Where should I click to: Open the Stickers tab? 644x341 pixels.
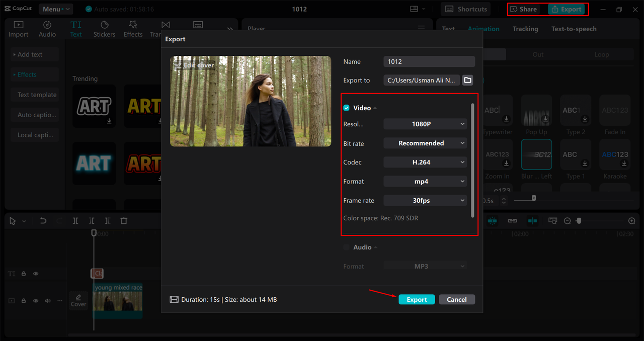104,29
